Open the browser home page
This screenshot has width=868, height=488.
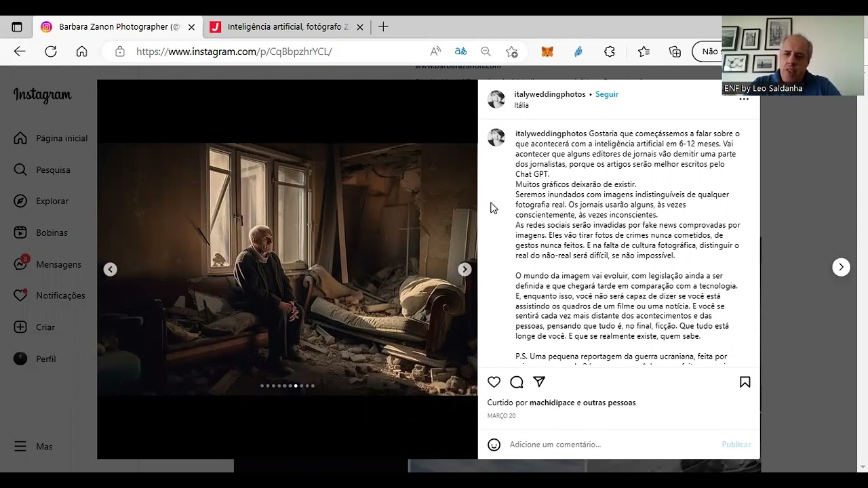coord(81,52)
